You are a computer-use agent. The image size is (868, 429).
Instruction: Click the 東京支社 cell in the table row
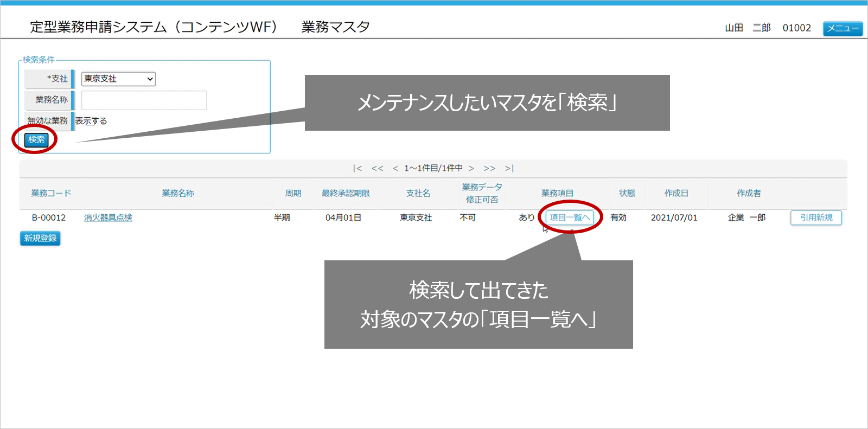pyautogui.click(x=416, y=217)
